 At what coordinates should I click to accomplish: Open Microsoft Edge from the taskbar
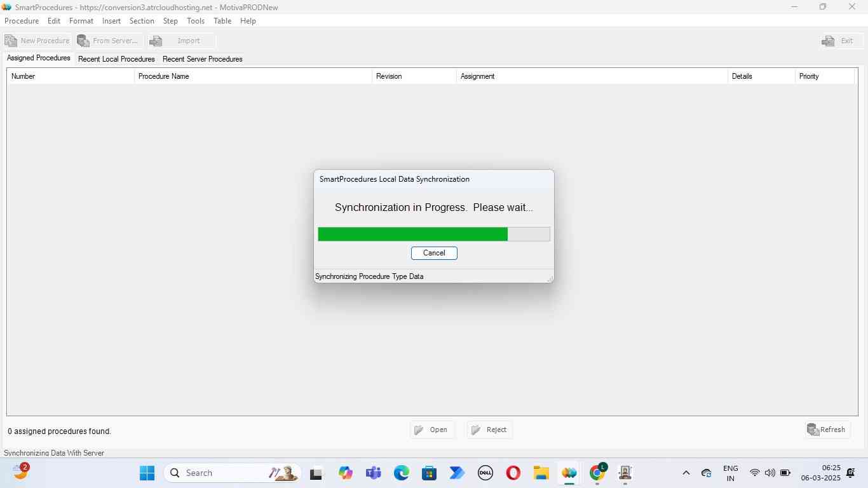(401, 473)
